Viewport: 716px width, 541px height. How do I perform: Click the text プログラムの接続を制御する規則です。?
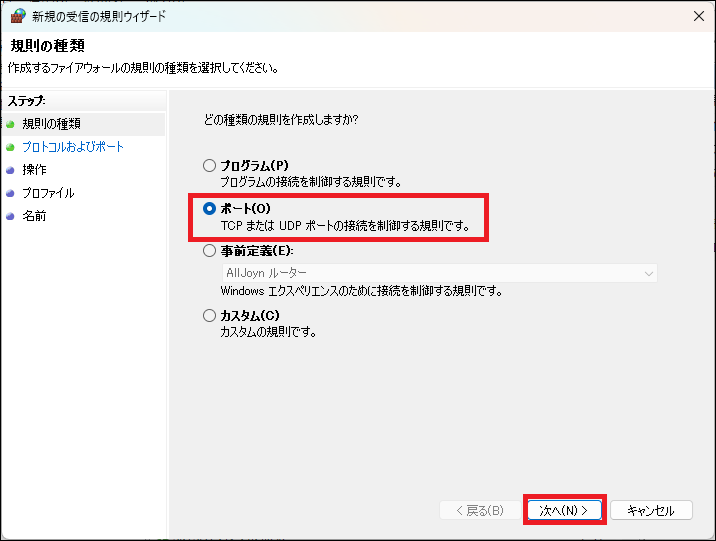coord(311,182)
